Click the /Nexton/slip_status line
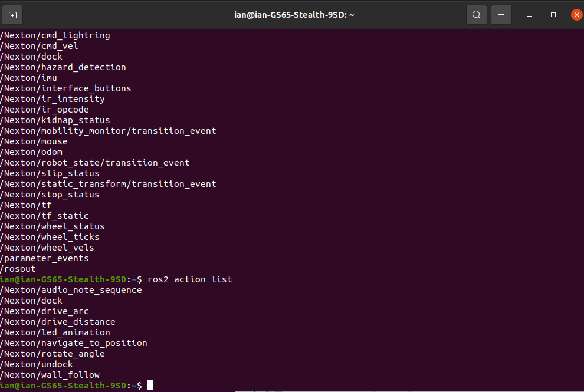The image size is (584, 392). tap(50, 173)
